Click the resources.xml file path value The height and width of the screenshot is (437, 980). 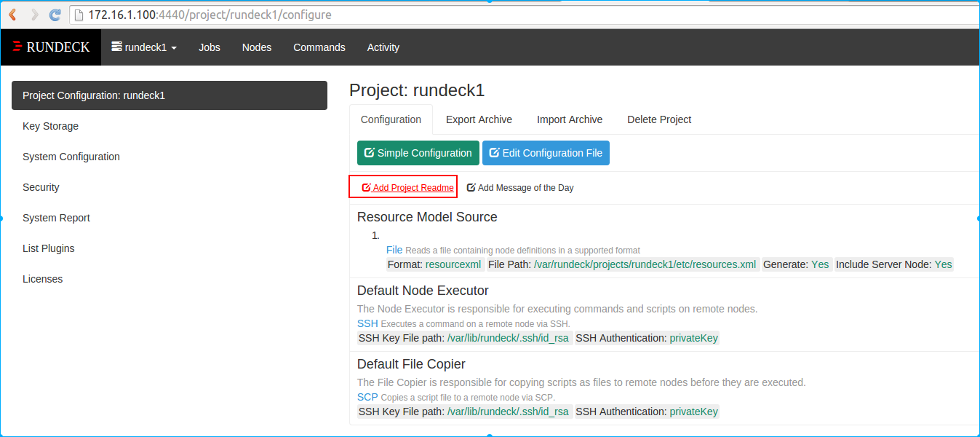click(x=645, y=264)
